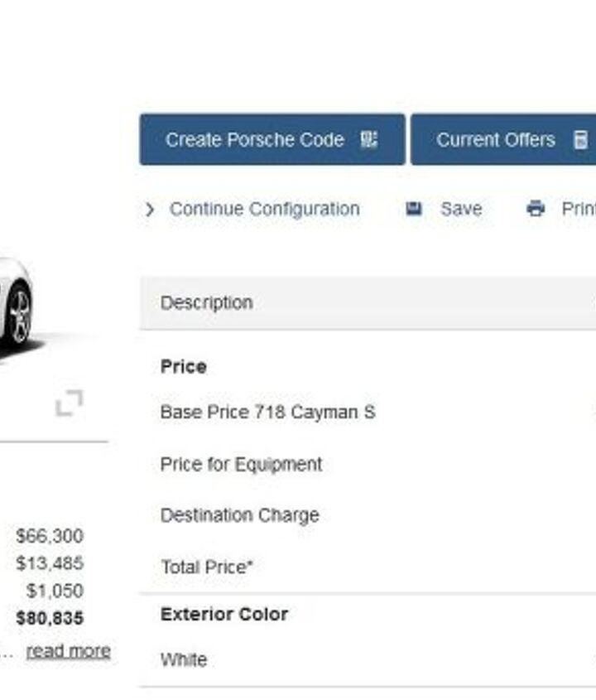The image size is (596, 700).
Task: Click the Destination Charge row
Action: click(x=239, y=515)
